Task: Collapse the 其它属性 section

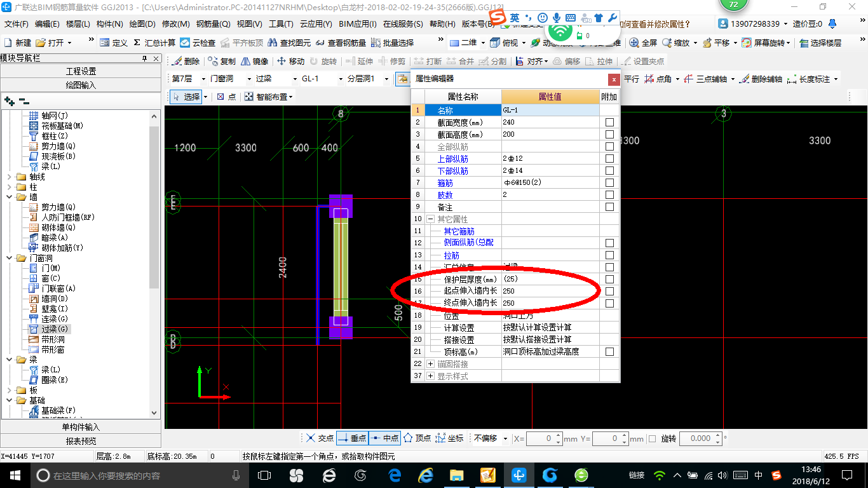Action: point(430,219)
